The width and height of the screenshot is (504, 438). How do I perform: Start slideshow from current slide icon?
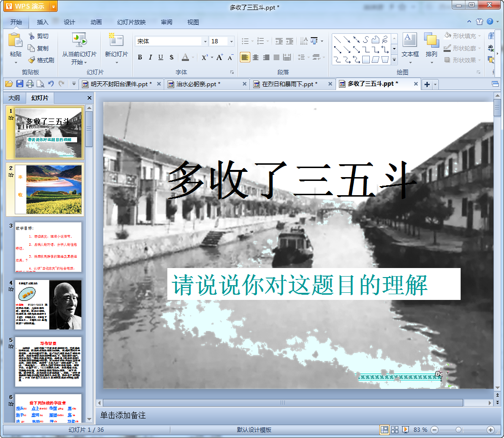[x=79, y=40]
